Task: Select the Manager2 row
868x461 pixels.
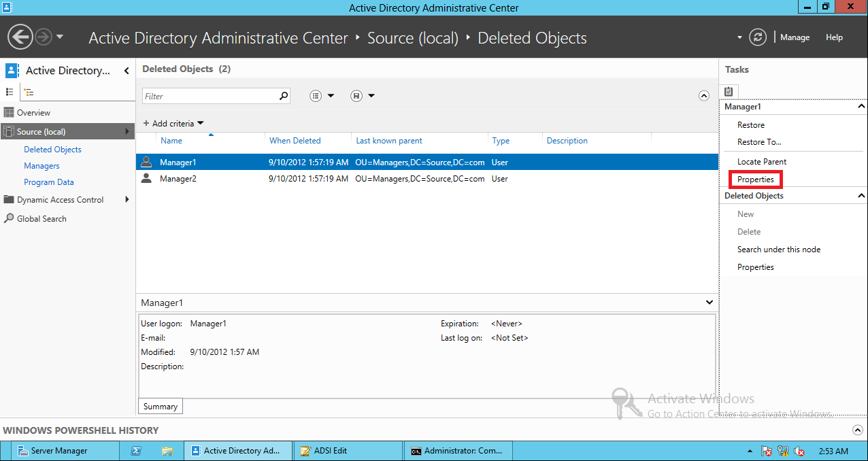Action: (x=427, y=179)
